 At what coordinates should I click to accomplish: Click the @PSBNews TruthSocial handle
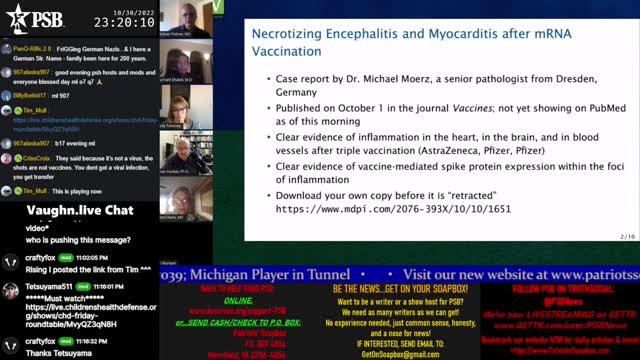coord(563,302)
